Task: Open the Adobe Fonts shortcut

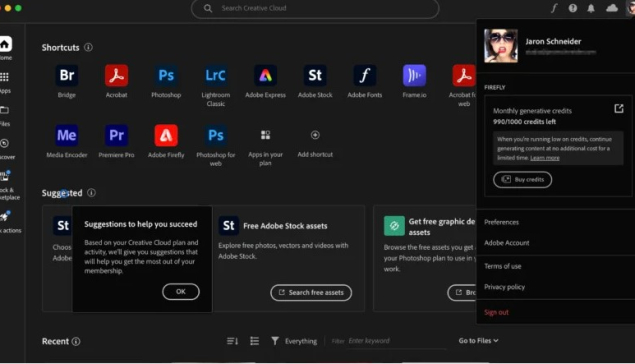Action: coord(364,75)
